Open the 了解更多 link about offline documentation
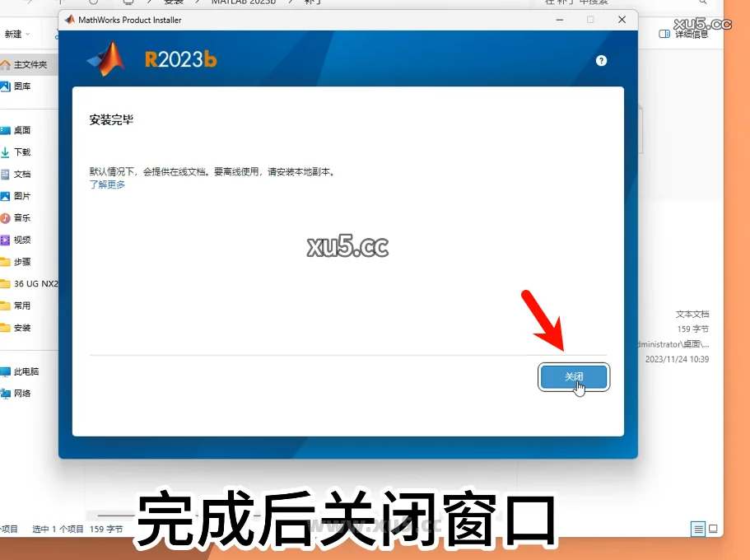The image size is (750, 560). (x=107, y=184)
